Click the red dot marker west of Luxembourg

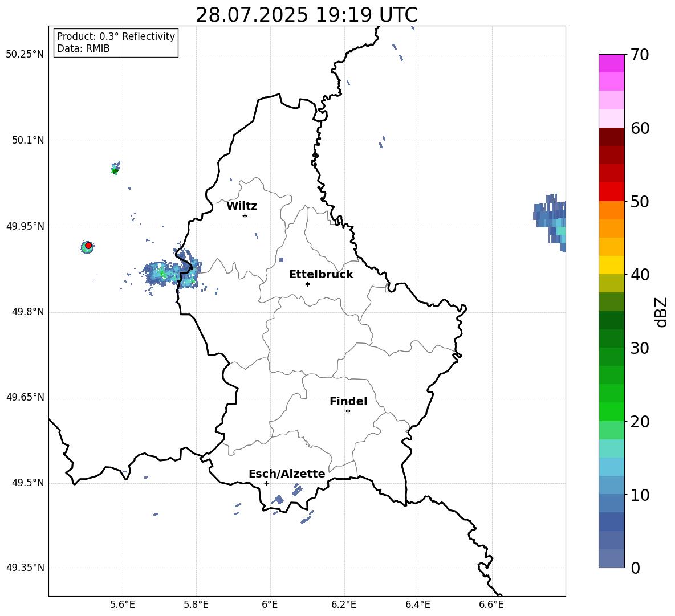pos(88,246)
